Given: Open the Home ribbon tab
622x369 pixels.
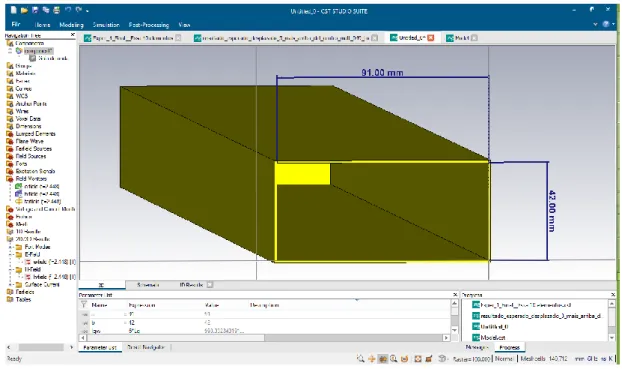Looking at the screenshot, I should [42, 25].
